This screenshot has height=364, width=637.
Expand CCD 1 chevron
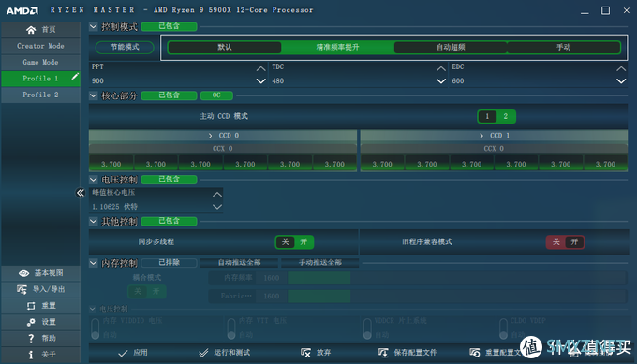pos(481,136)
